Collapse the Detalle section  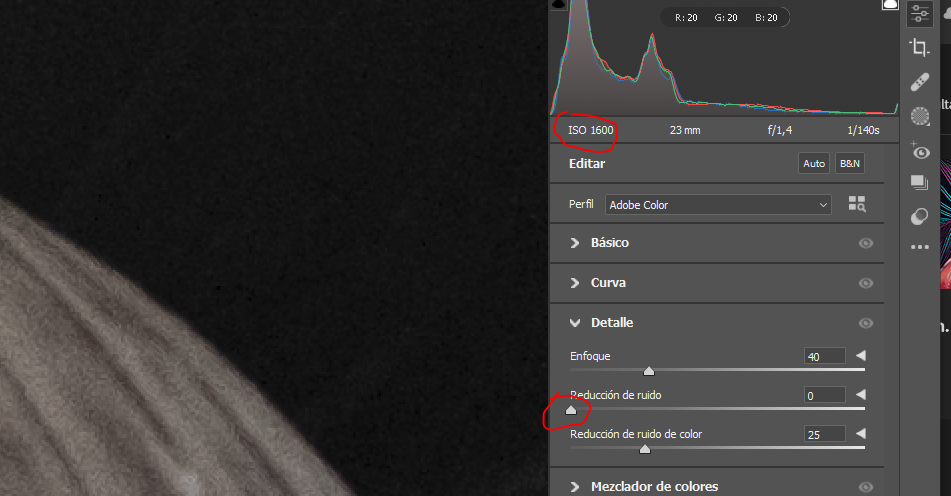point(575,323)
